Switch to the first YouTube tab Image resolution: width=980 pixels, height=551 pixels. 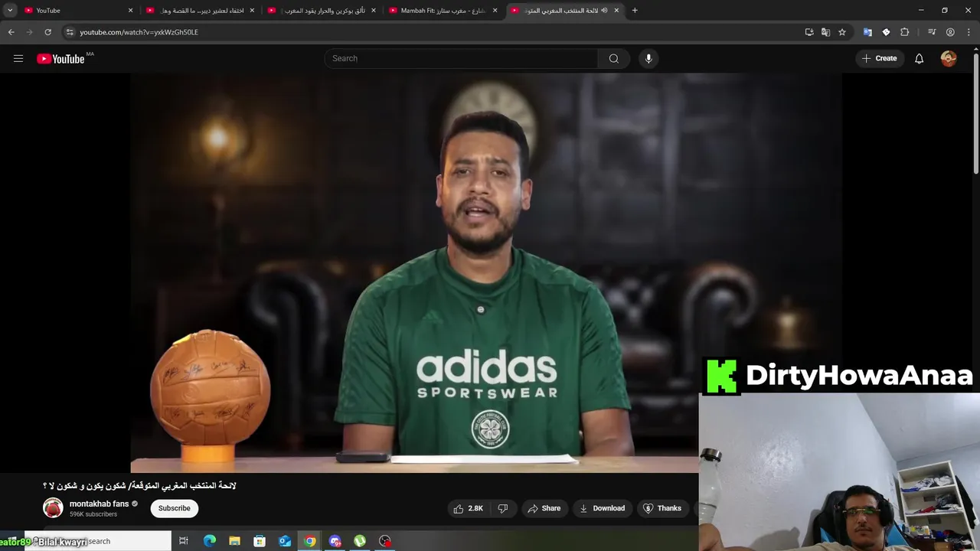click(x=77, y=11)
